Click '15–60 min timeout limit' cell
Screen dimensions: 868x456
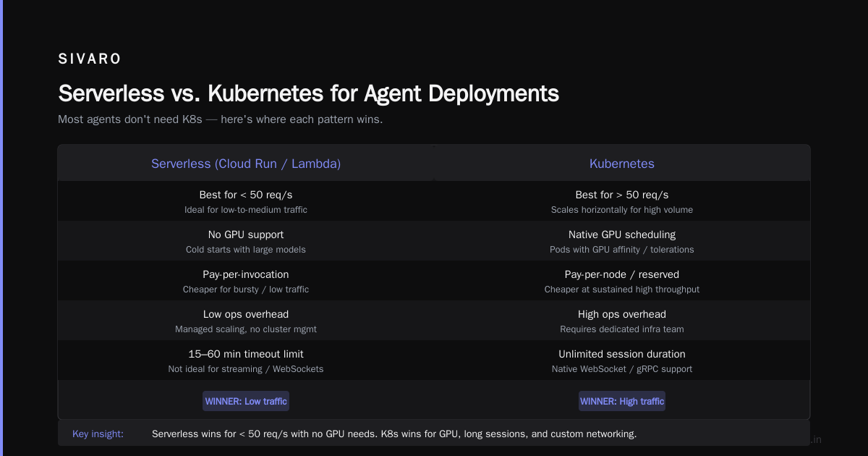tap(246, 354)
